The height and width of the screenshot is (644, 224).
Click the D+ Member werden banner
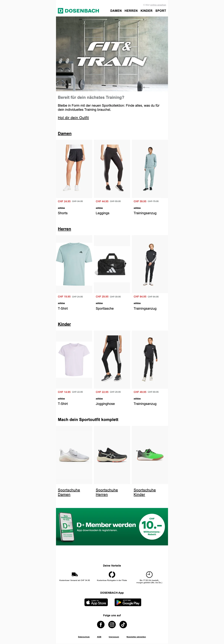112,527
